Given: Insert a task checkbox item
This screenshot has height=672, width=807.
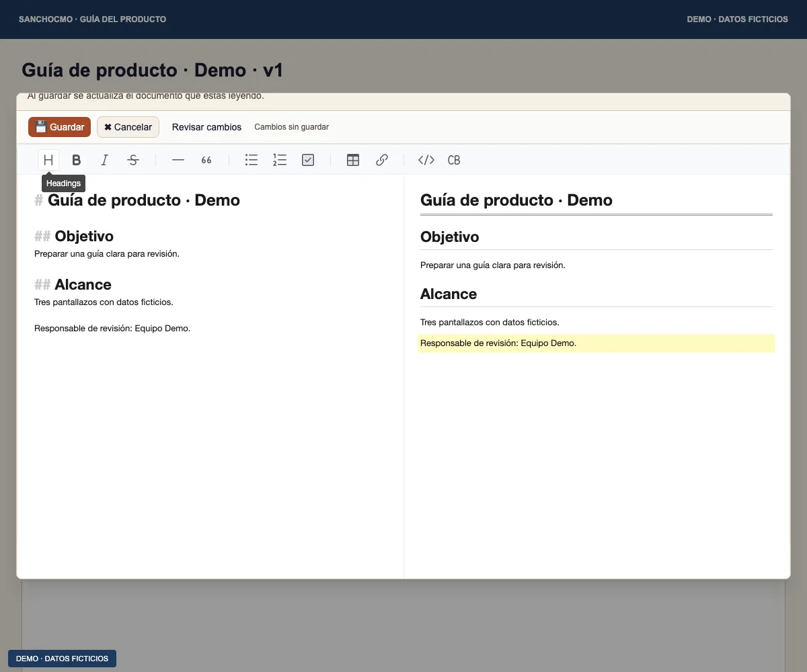Looking at the screenshot, I should (x=308, y=160).
